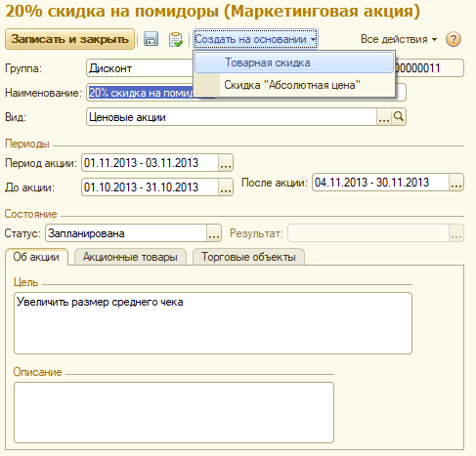
Task: Click the clipboard with checkmark icon
Action: point(176,39)
